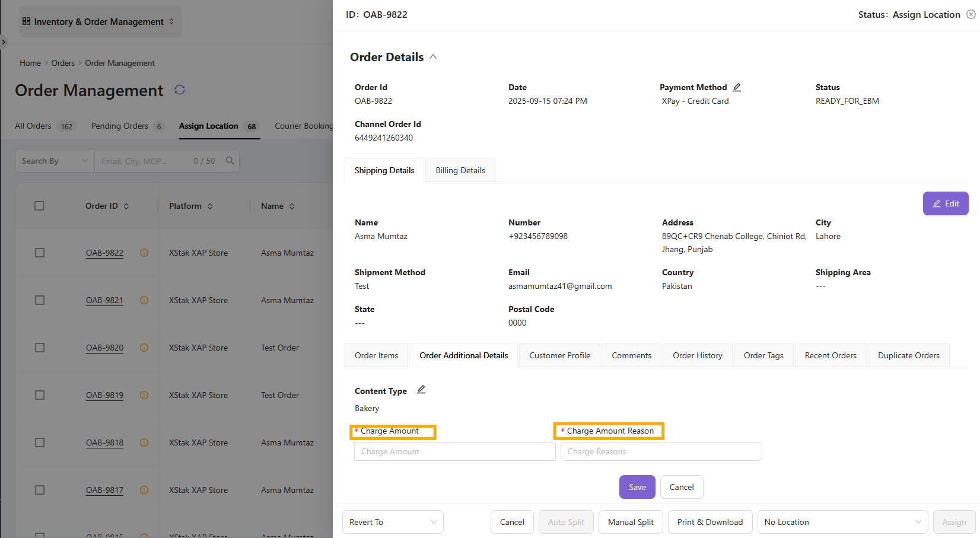
Task: Toggle the select-all orders checkbox
Action: coord(39,206)
